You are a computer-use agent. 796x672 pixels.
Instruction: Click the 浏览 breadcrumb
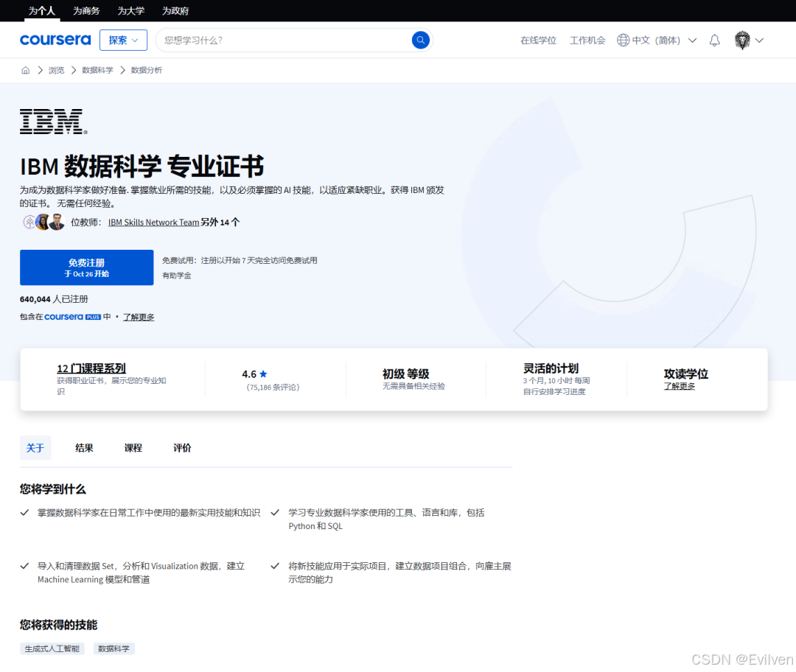(x=56, y=70)
